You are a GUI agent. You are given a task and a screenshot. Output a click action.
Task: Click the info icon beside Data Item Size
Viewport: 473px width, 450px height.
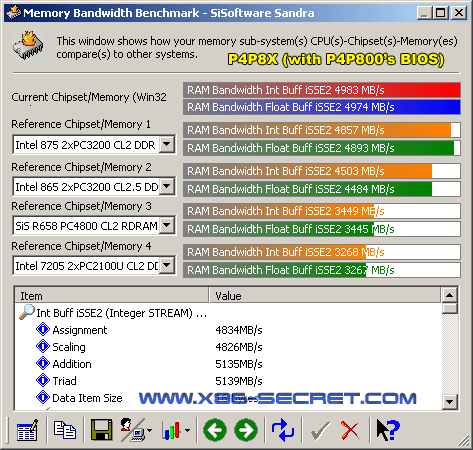43,397
